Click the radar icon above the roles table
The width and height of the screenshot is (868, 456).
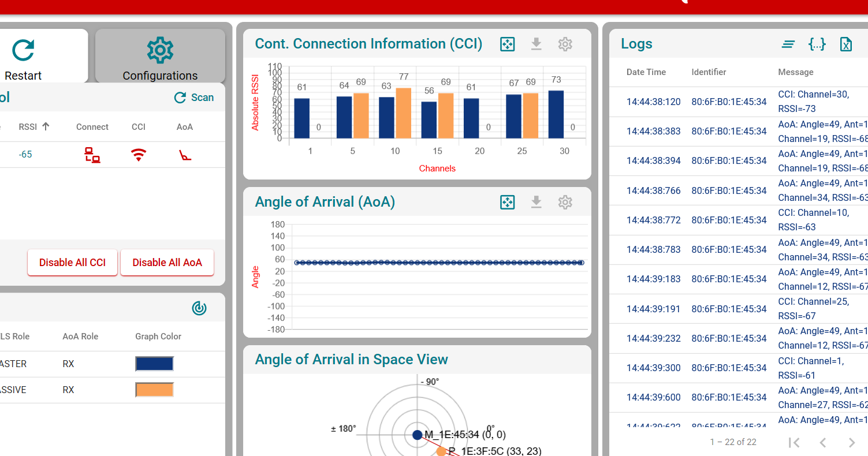199,308
